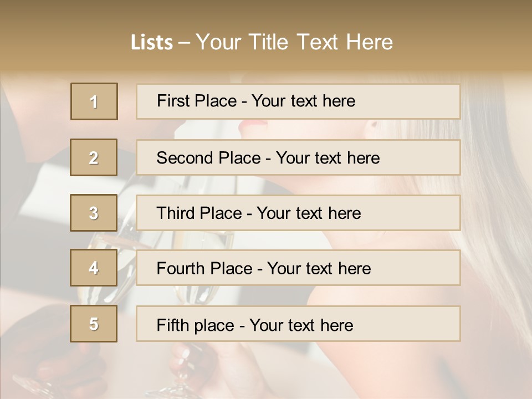Select the number 4 box
This screenshot has width=532, height=399.
pos(94,268)
